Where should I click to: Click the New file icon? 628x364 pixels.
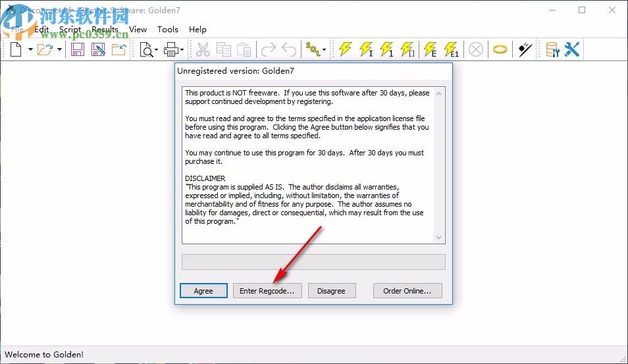tap(16, 49)
